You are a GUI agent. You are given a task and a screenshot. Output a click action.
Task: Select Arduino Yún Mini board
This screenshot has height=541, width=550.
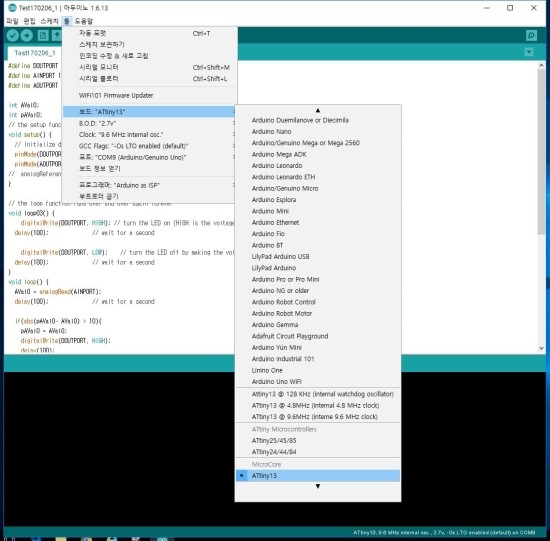pyautogui.click(x=318, y=347)
